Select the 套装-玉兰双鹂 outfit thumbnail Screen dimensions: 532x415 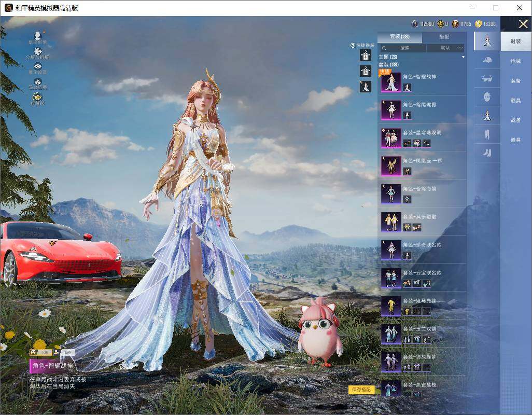pos(391,334)
